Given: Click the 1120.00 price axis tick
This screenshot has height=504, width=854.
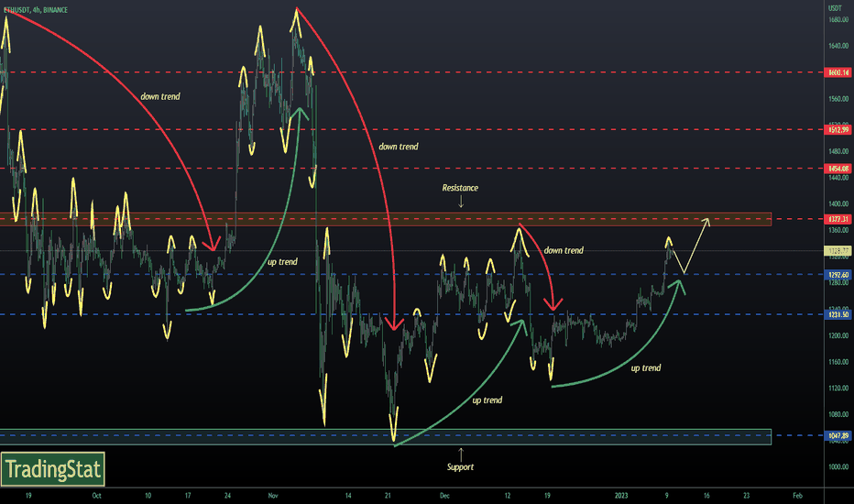Looking at the screenshot, I should pos(838,388).
